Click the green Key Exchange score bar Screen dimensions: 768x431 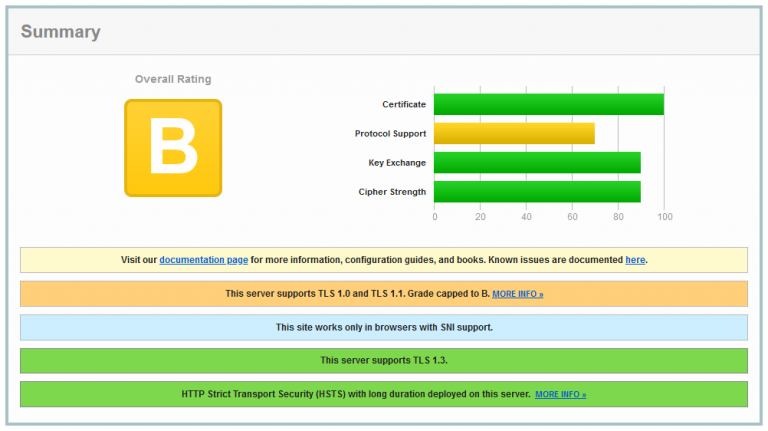click(537, 163)
